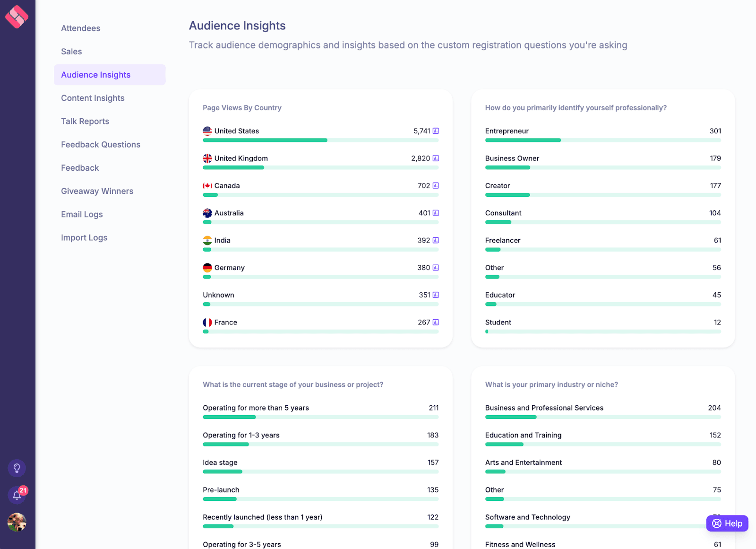This screenshot has height=549, width=756.
Task: Open chart icon beside Australia 401
Action: point(436,213)
